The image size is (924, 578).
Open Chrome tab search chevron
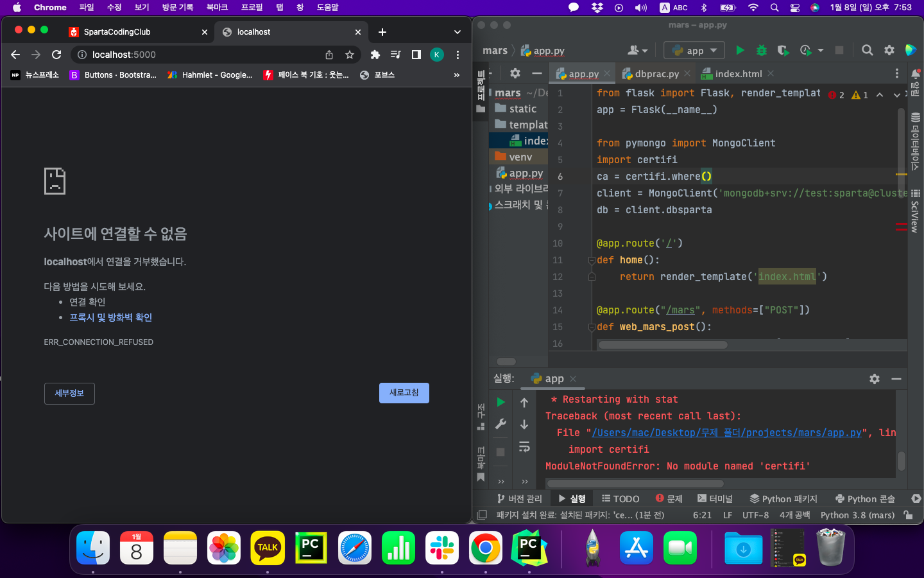pyautogui.click(x=457, y=32)
